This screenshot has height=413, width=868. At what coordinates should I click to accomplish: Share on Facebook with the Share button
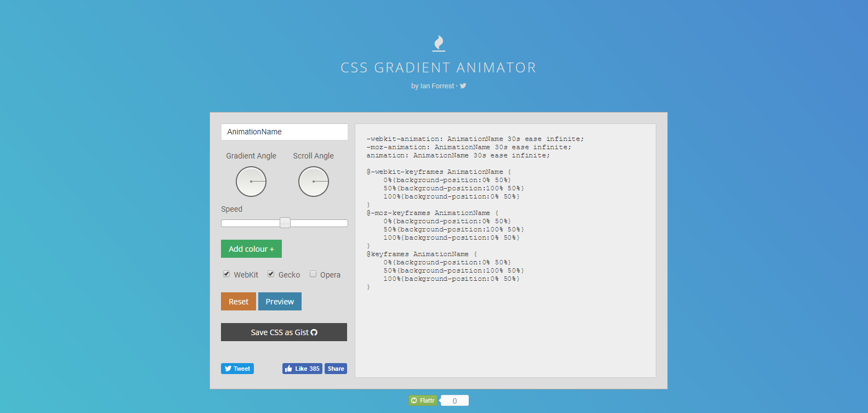[336, 369]
